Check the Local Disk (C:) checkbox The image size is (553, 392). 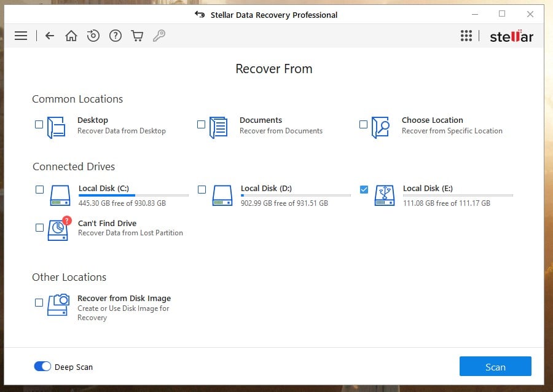[39, 190]
